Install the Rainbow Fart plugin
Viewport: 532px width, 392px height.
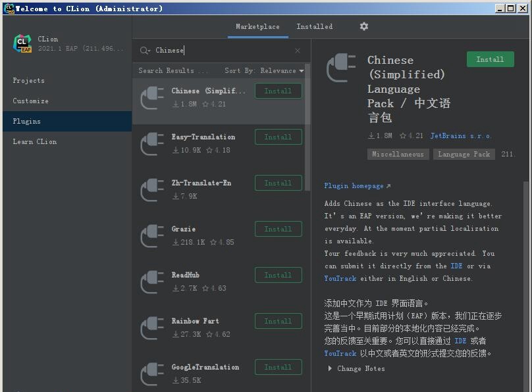(x=279, y=321)
